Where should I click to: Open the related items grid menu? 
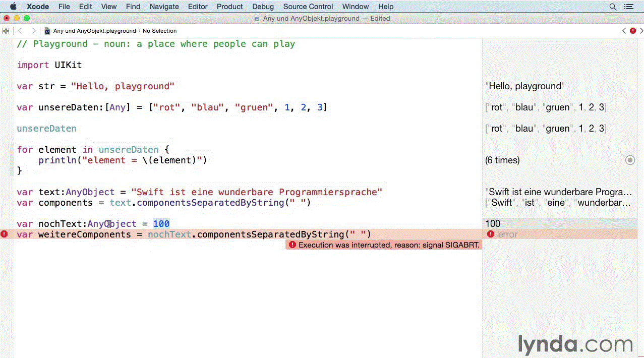pos(6,31)
